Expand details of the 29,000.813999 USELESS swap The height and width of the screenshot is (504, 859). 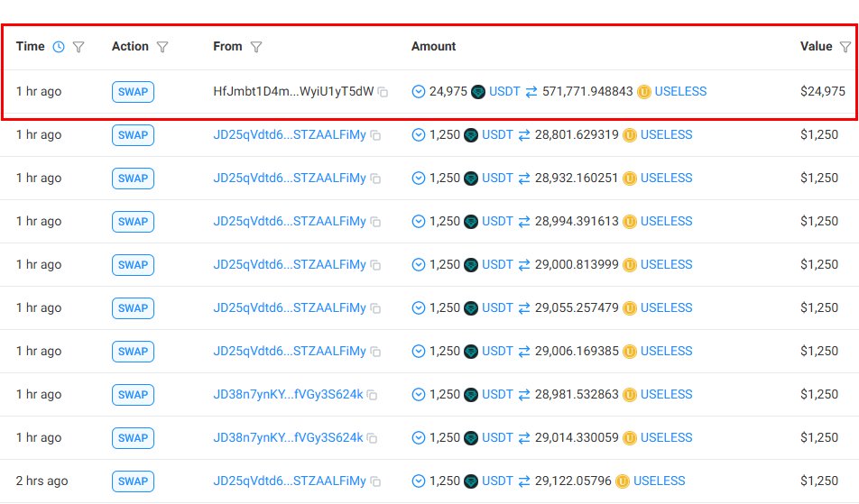tap(418, 264)
